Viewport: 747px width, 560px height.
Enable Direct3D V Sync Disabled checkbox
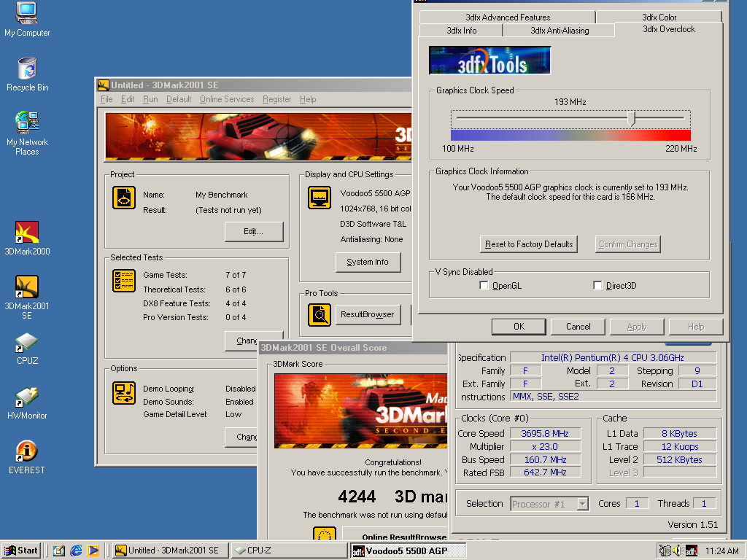coord(597,286)
